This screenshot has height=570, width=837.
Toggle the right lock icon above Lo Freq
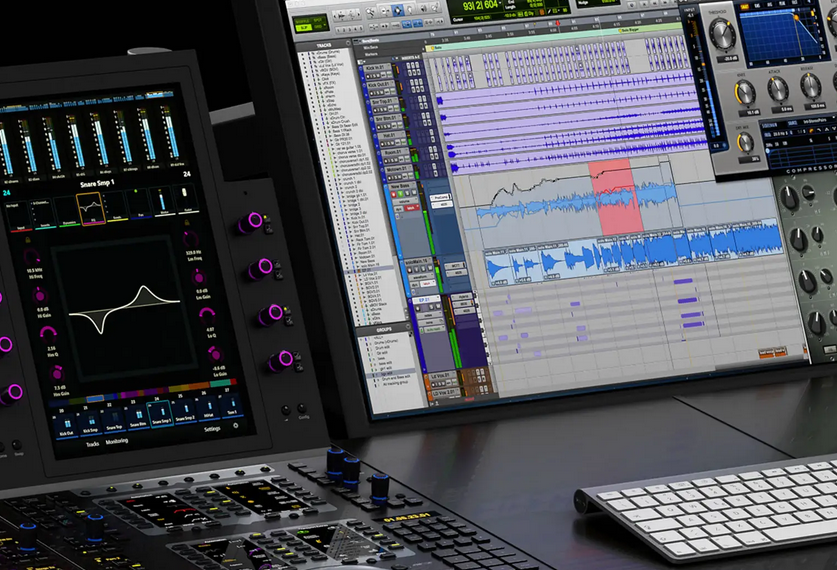187,222
